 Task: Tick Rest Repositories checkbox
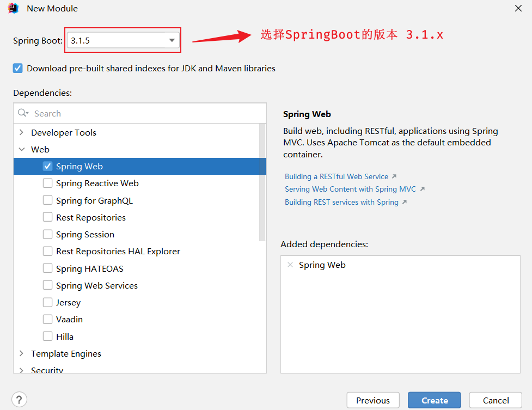[47, 217]
